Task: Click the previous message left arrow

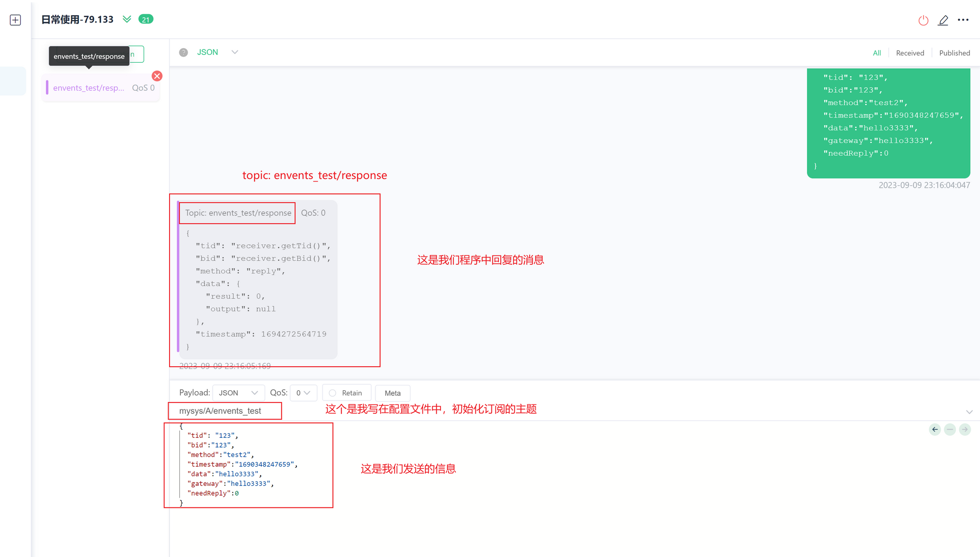Action: click(x=935, y=430)
